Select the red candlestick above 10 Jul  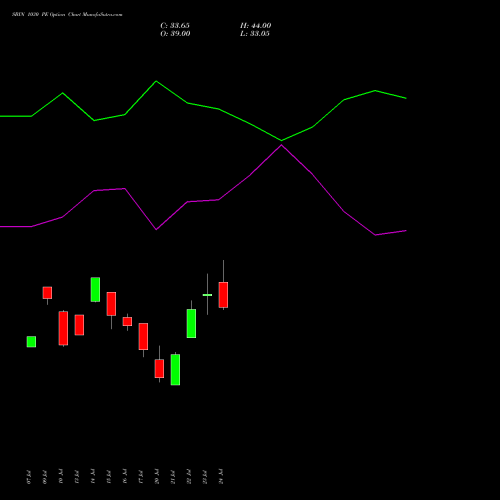(63, 328)
